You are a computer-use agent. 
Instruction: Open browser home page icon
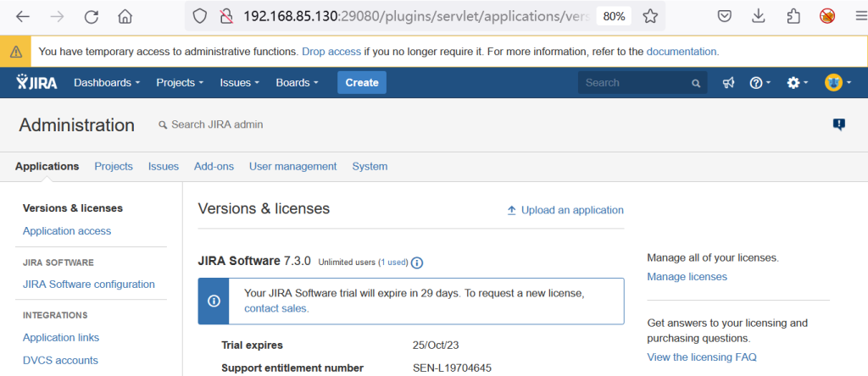click(125, 17)
